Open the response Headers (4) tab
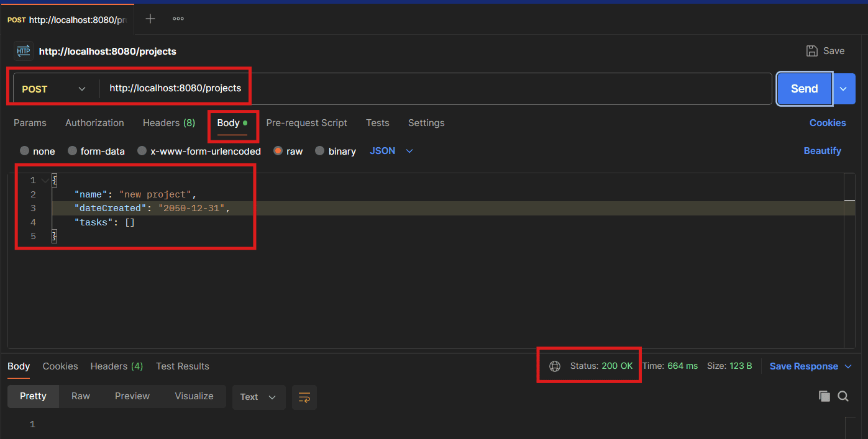Screen dimensions: 868x439 117,366
